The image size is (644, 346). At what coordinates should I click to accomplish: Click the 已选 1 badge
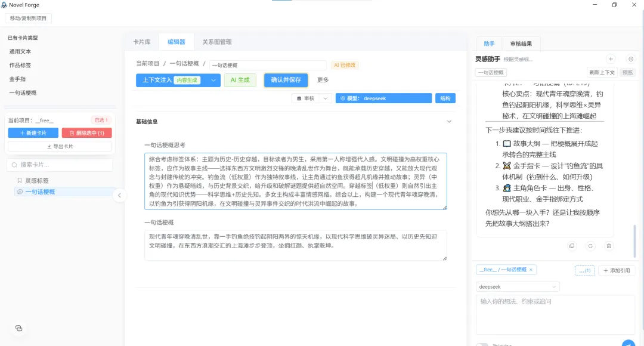pos(101,120)
